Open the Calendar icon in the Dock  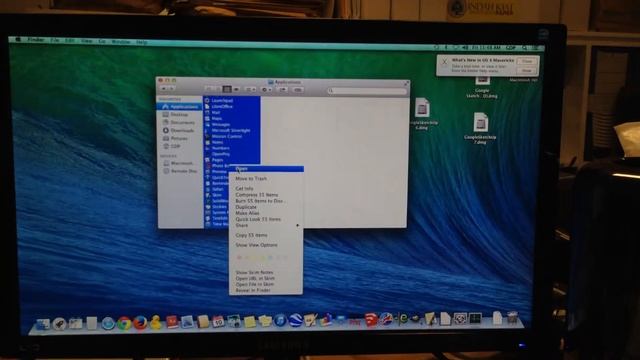[x=218, y=322]
